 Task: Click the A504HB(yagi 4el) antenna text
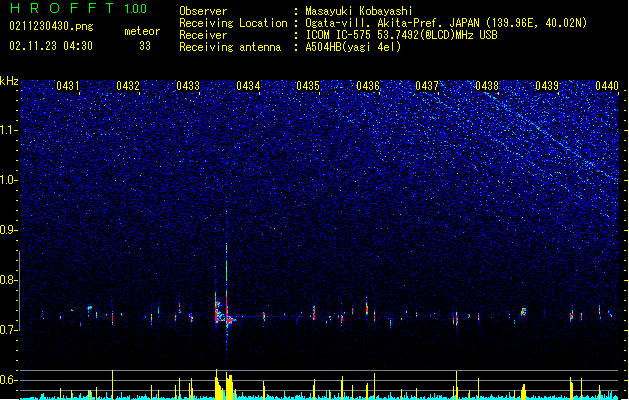pos(353,47)
